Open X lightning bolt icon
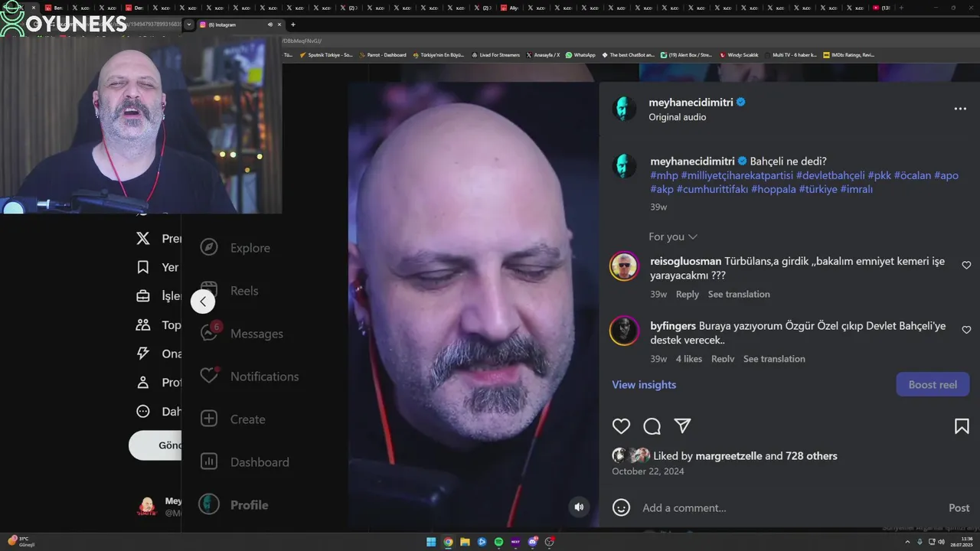 click(x=143, y=354)
